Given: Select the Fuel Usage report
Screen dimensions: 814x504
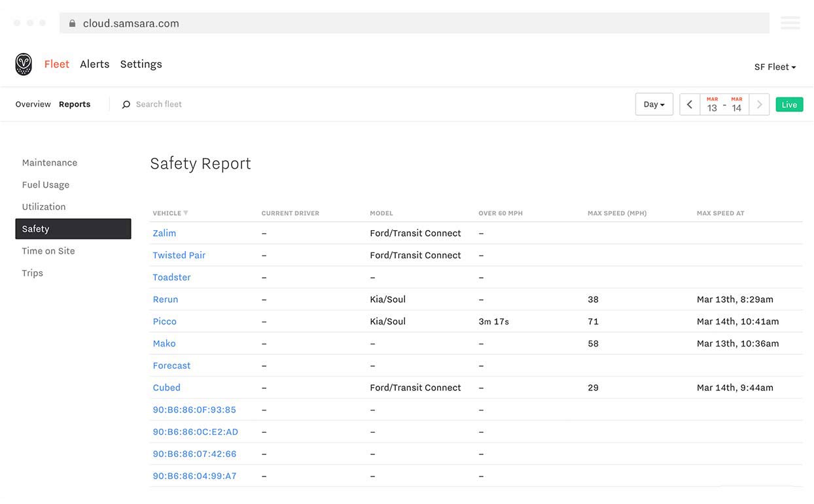Looking at the screenshot, I should pyautogui.click(x=46, y=185).
